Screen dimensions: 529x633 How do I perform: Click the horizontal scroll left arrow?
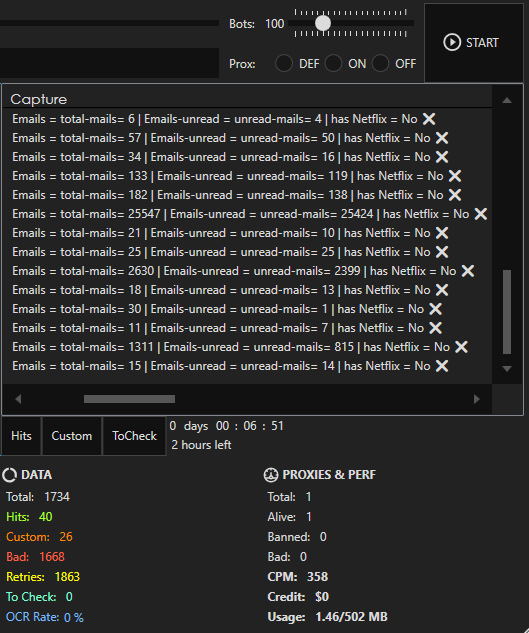[x=18, y=399]
